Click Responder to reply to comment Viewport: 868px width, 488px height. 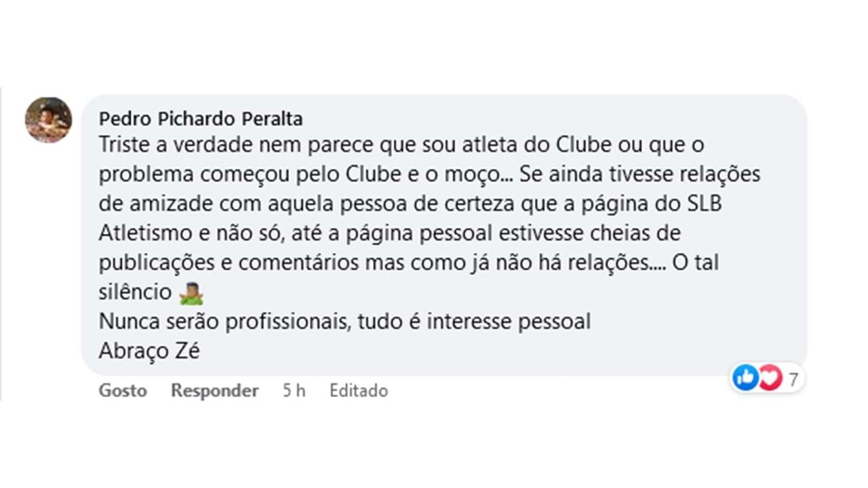(x=214, y=391)
